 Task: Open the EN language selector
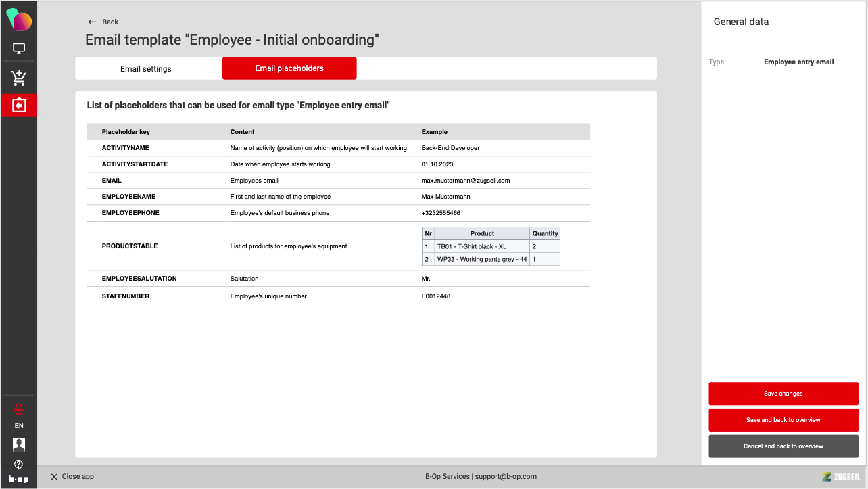point(19,426)
